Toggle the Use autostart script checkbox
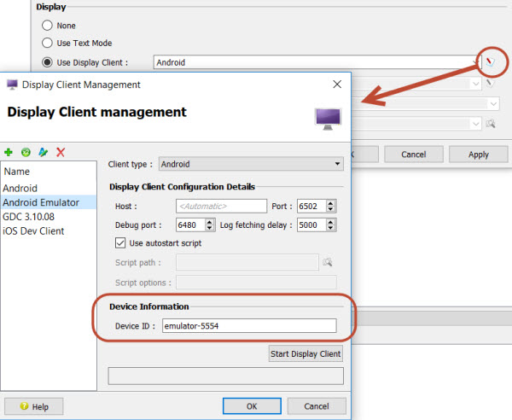This screenshot has width=512, height=420. (120, 243)
